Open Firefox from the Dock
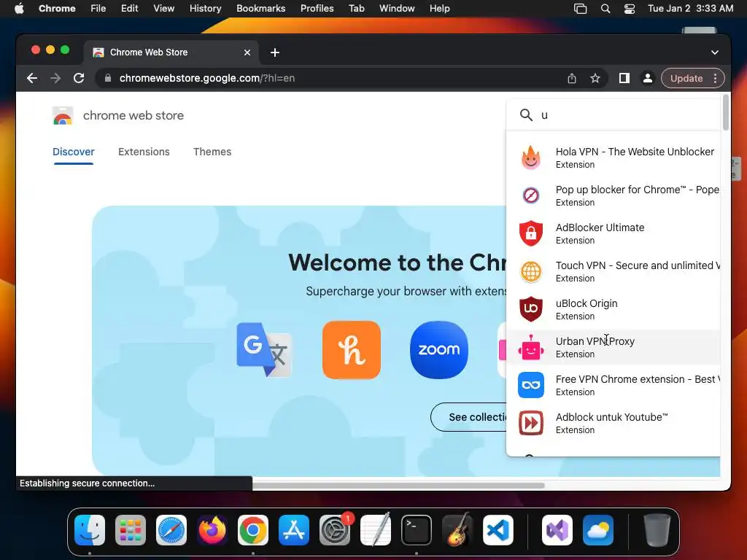Viewport: 747px width, 560px height. [212, 529]
